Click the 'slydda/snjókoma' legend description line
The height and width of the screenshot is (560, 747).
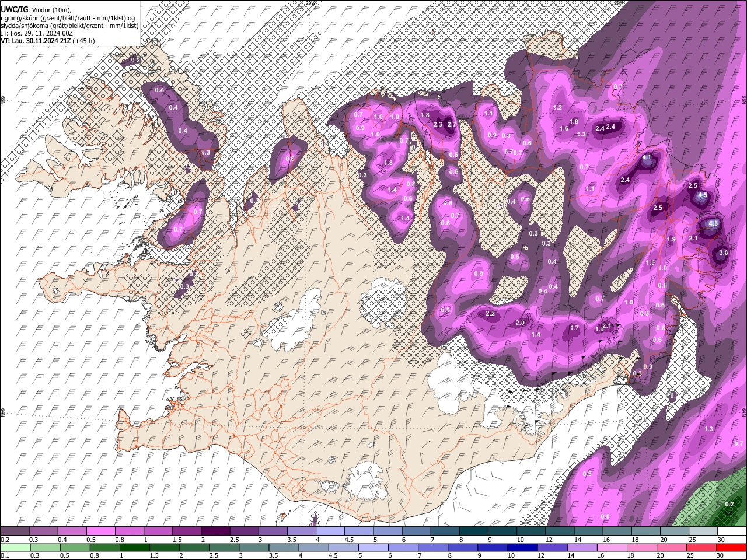pos(69,26)
